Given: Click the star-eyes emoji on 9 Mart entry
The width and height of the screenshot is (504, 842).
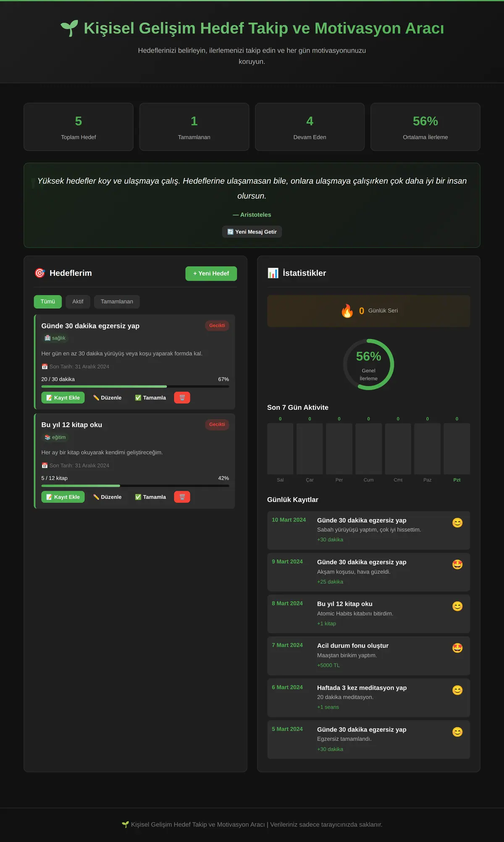Looking at the screenshot, I should [x=457, y=565].
